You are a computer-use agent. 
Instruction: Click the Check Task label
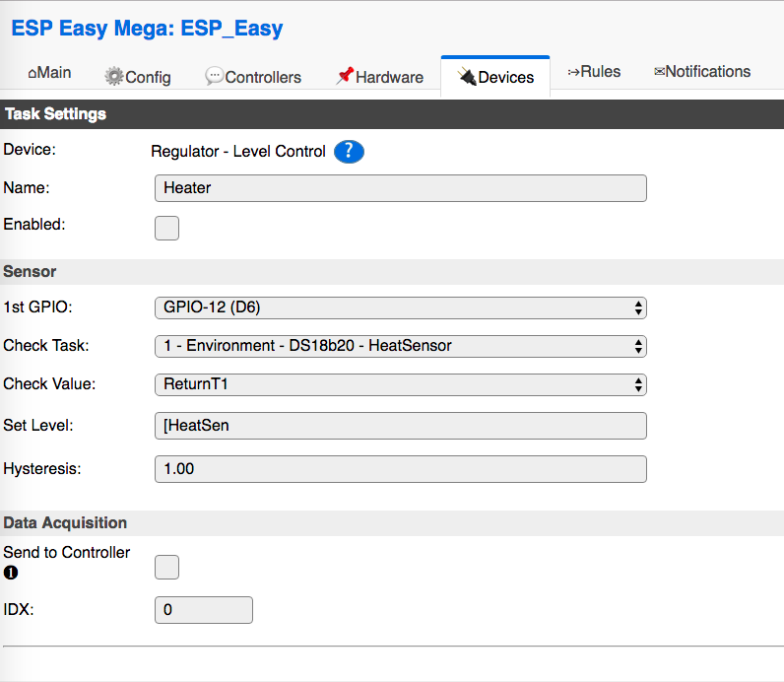[46, 345]
